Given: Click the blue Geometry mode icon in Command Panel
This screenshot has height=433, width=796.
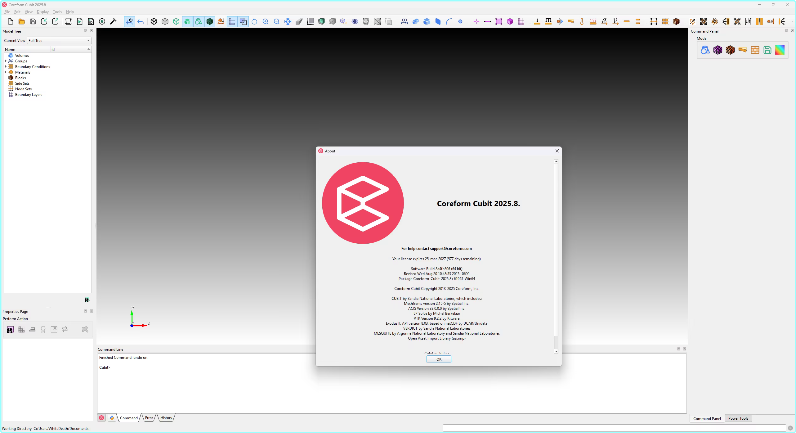Looking at the screenshot, I should [x=705, y=50].
